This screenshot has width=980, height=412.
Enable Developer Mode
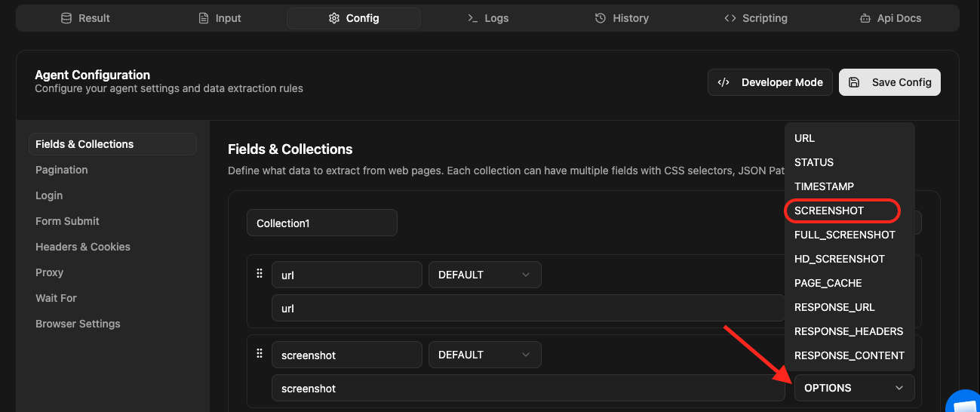[x=770, y=82]
